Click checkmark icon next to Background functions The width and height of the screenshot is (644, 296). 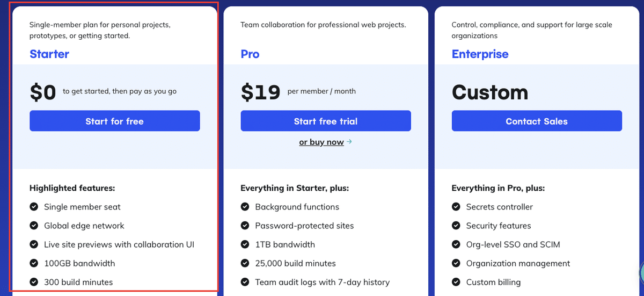coord(245,207)
